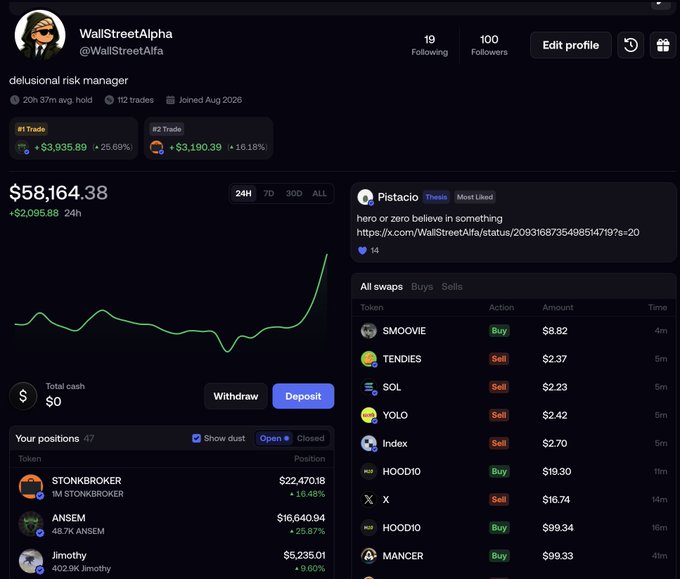The image size is (680, 579).
Task: Open the history clock icon button
Action: pyautogui.click(x=631, y=45)
